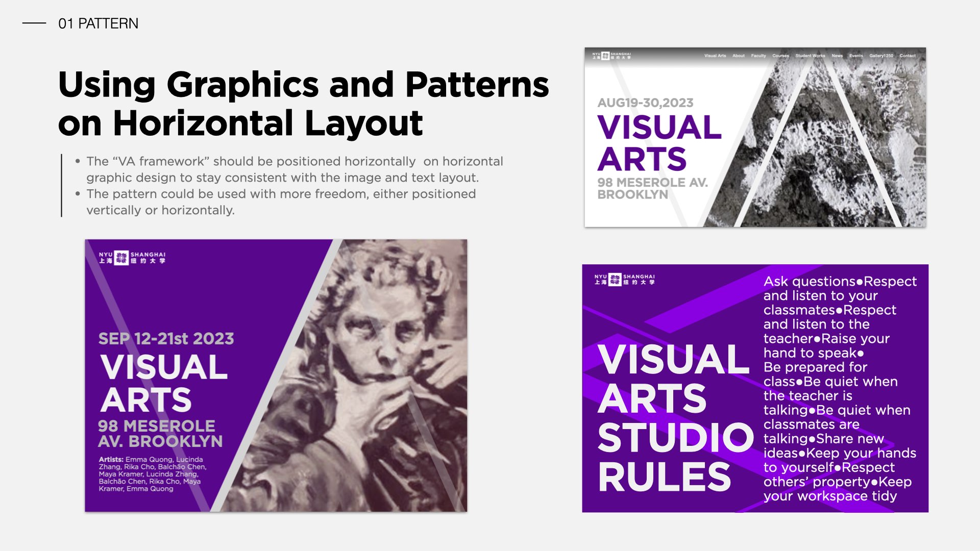The width and height of the screenshot is (980, 551).
Task: Click NYU Shanghai logo in website mockup header
Action: [611, 56]
